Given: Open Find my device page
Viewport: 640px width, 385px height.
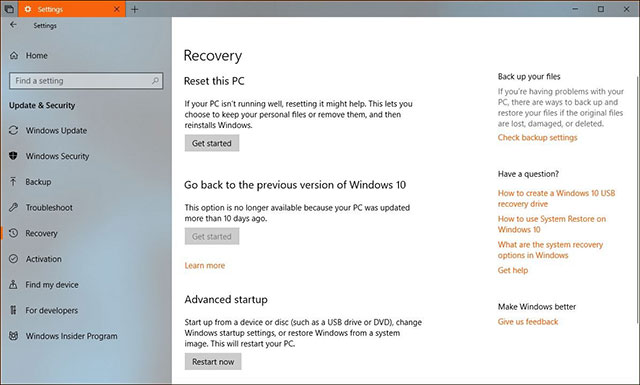Looking at the screenshot, I should 52,285.
